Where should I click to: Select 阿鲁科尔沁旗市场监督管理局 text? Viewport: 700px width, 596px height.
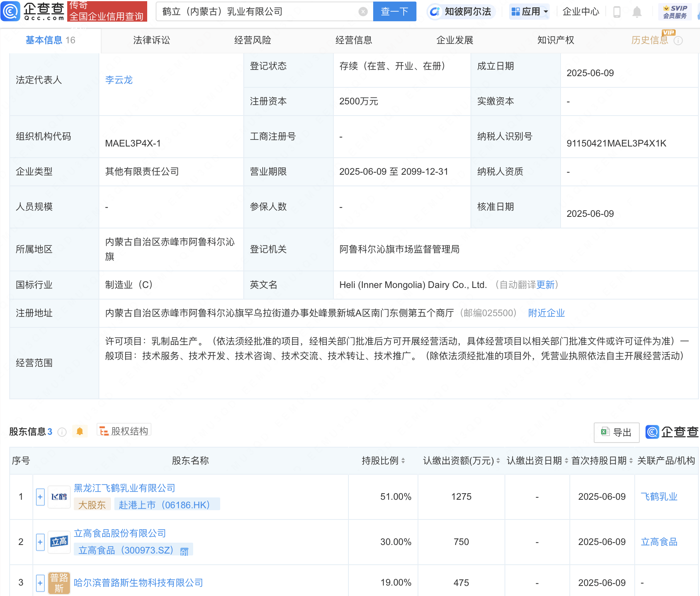[399, 249]
